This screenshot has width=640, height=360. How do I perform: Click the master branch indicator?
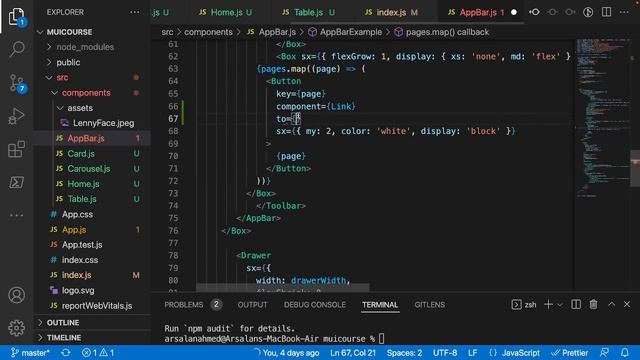[x=30, y=353]
